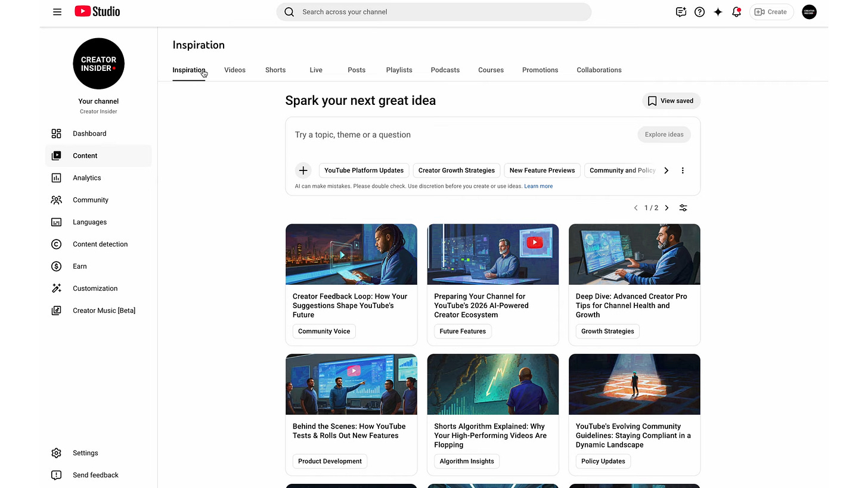This screenshot has height=488, width=868.
Task: Click the 'Your channel' sidebar text
Action: 98,101
